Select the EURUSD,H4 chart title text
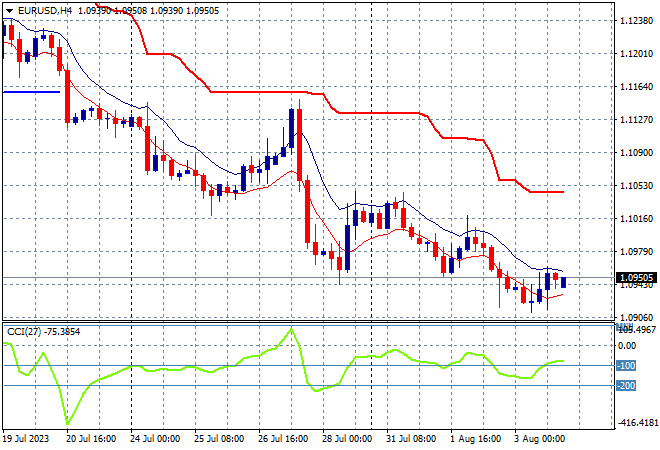 click(45, 11)
